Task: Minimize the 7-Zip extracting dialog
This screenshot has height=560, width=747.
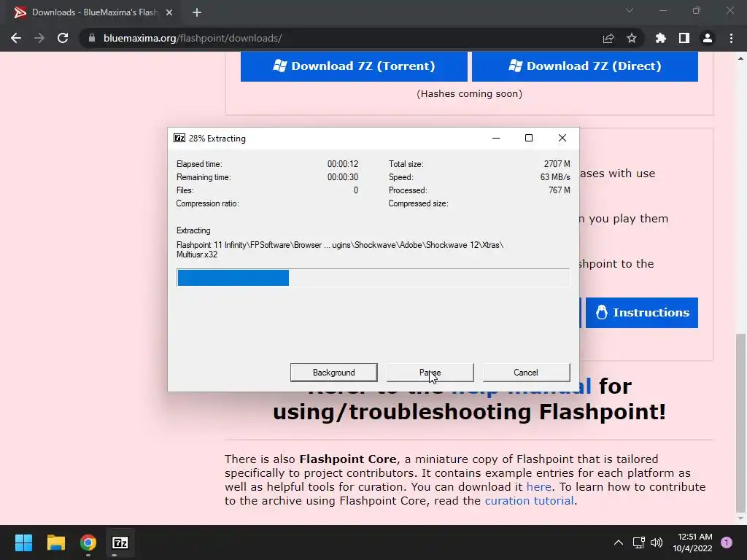Action: 496,138
